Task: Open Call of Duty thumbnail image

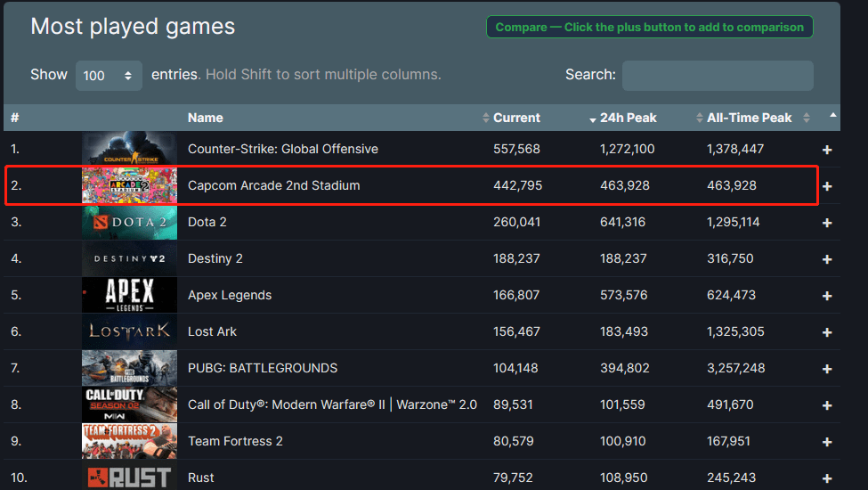Action: pyautogui.click(x=130, y=404)
